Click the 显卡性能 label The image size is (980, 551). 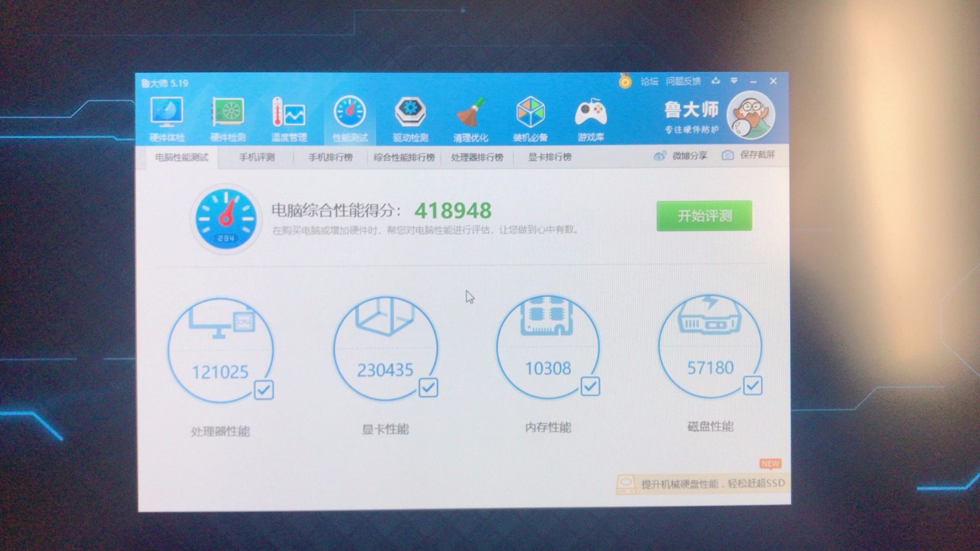385,429
